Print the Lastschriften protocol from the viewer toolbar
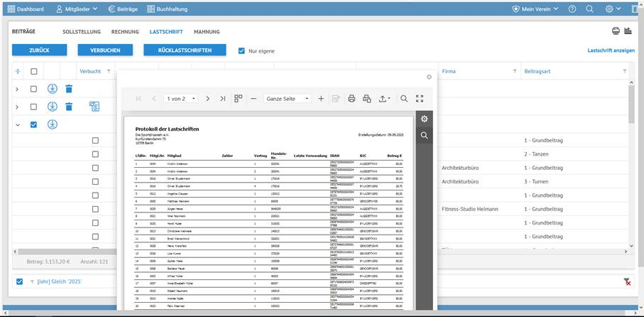The width and height of the screenshot is (644, 317). (x=351, y=99)
